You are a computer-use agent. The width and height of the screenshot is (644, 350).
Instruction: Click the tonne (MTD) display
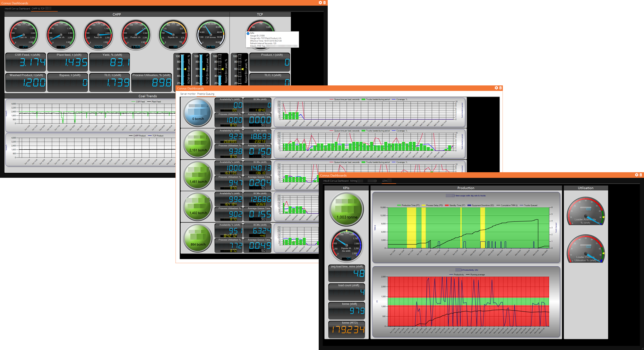(x=346, y=330)
